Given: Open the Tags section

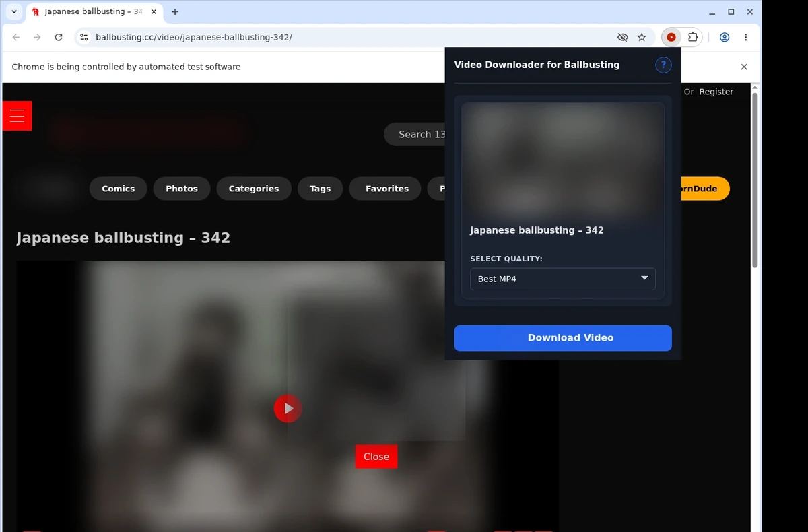Looking at the screenshot, I should click(x=320, y=189).
